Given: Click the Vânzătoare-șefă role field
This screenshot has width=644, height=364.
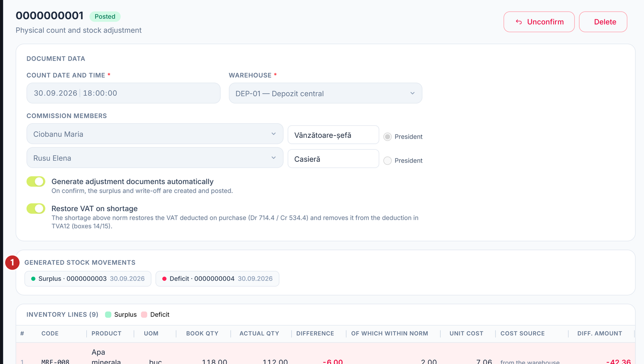Looking at the screenshot, I should click(333, 135).
